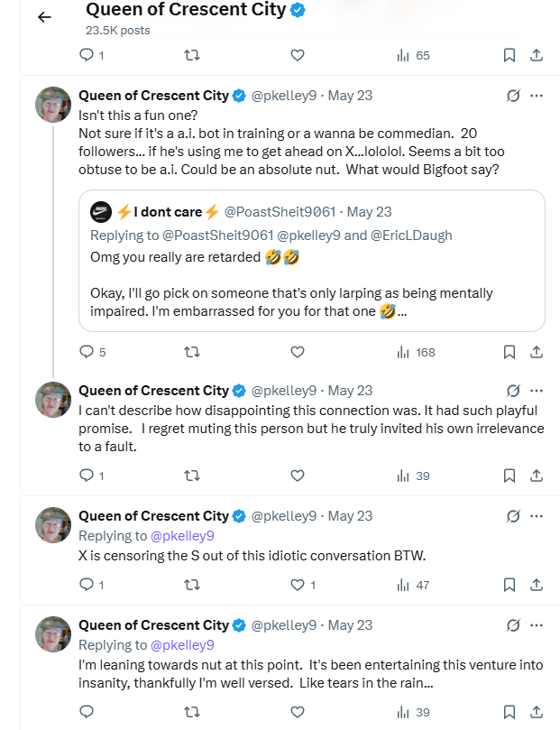Screen dimensions: 560x730
Task: Open Grok icon on 'Isn't this a fun one?' post
Action: pos(513,96)
